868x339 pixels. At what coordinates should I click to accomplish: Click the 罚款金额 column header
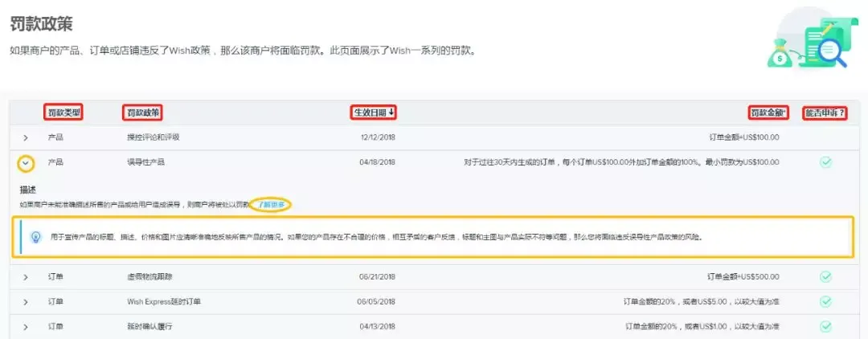[x=768, y=112]
